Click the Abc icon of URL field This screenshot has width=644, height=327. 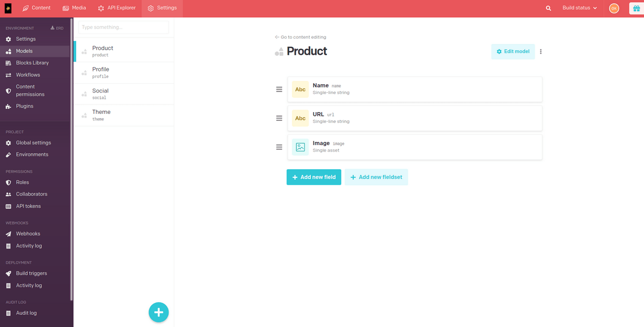click(x=301, y=118)
